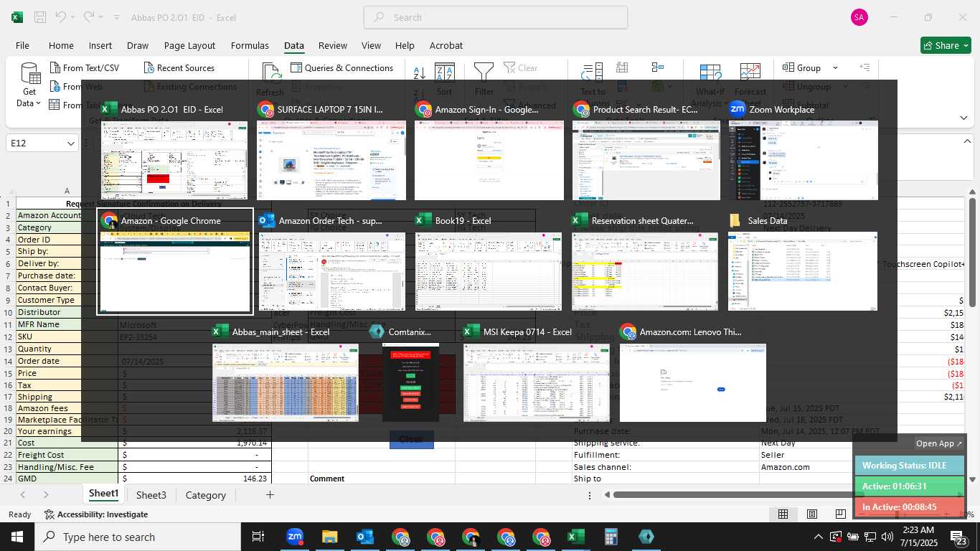Select the Category worksheet tab
980x551 pixels.
206,495
